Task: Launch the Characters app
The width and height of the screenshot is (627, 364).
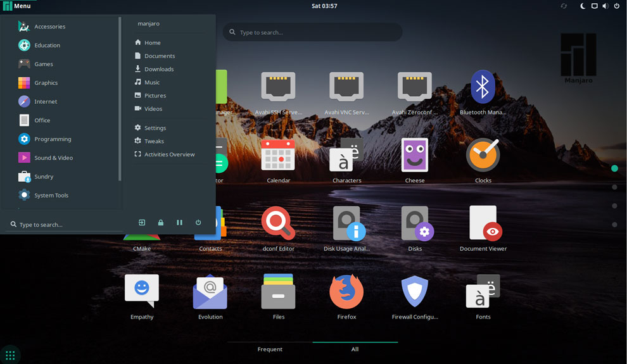Action: [346, 161]
